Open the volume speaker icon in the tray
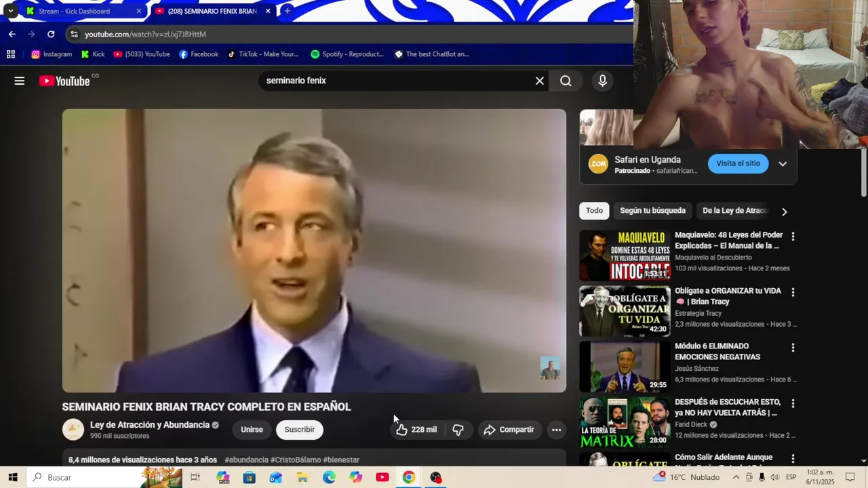868x488 pixels. point(774,477)
